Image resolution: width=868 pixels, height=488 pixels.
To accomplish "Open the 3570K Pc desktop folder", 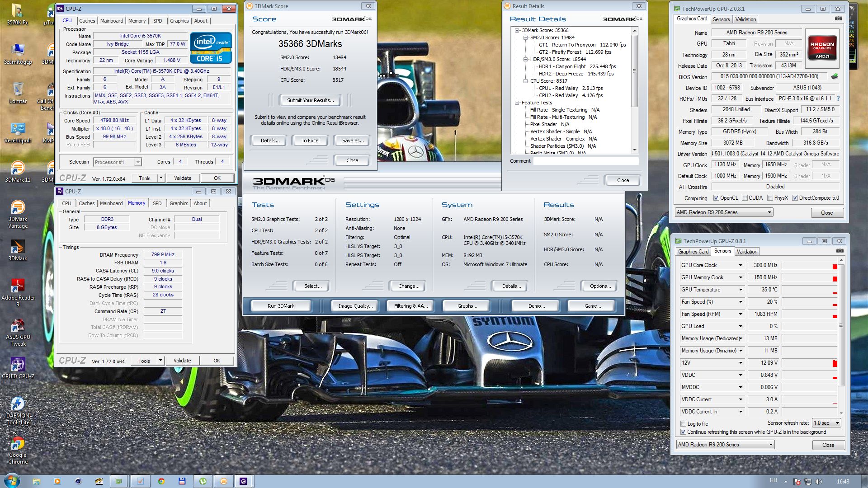I will 18,15.
